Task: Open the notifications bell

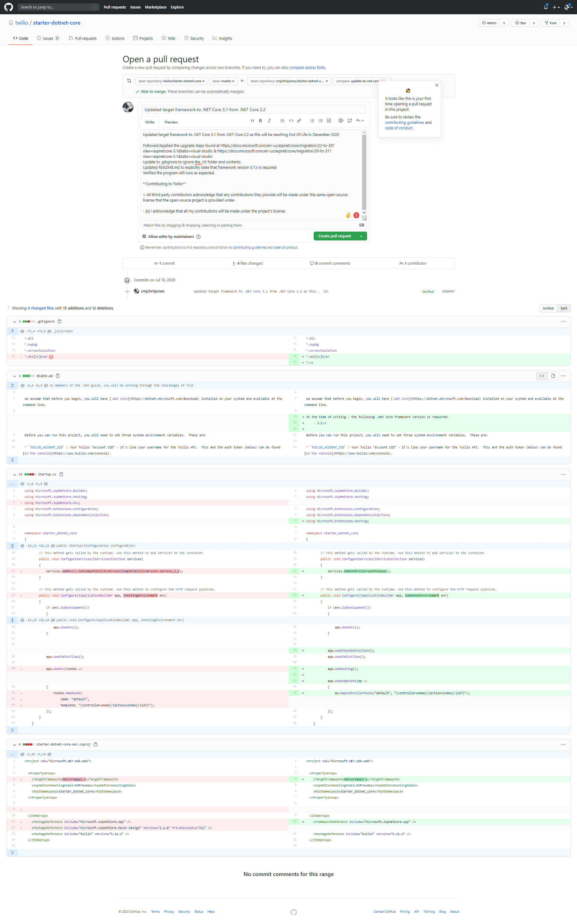Action: [x=545, y=7]
